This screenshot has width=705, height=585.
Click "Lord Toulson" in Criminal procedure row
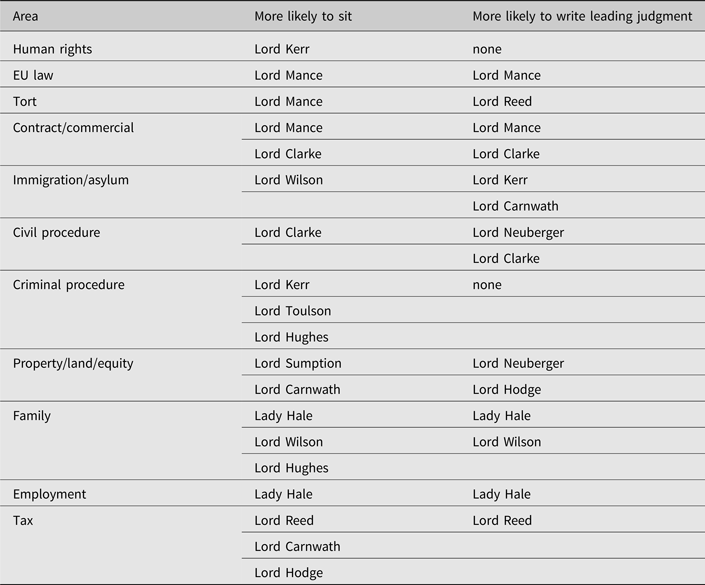(x=292, y=311)
